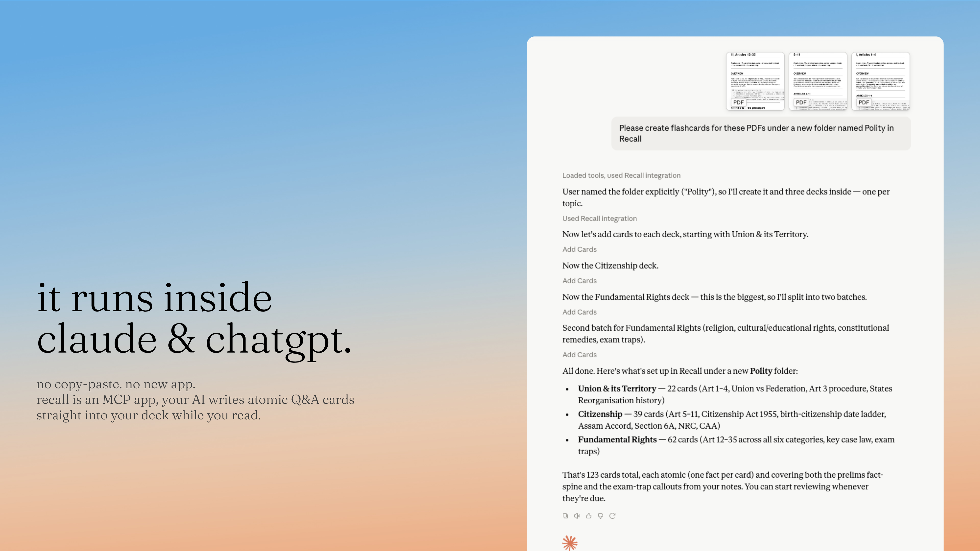Expand the standalone 'Used Recall integration' step

coord(599,219)
